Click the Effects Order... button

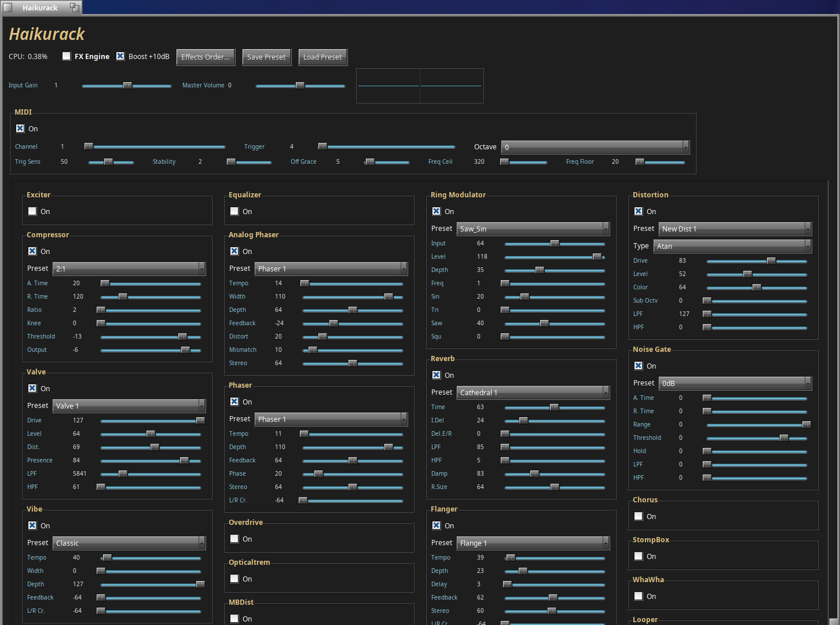coord(206,57)
